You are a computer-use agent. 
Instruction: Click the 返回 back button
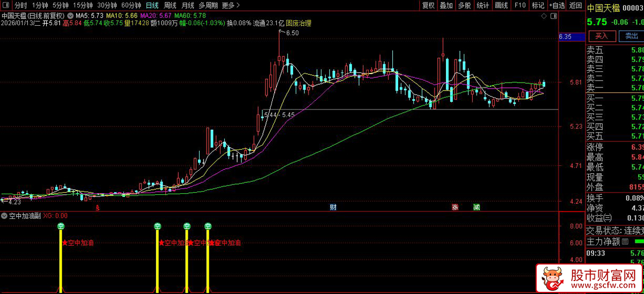[x=575, y=5]
